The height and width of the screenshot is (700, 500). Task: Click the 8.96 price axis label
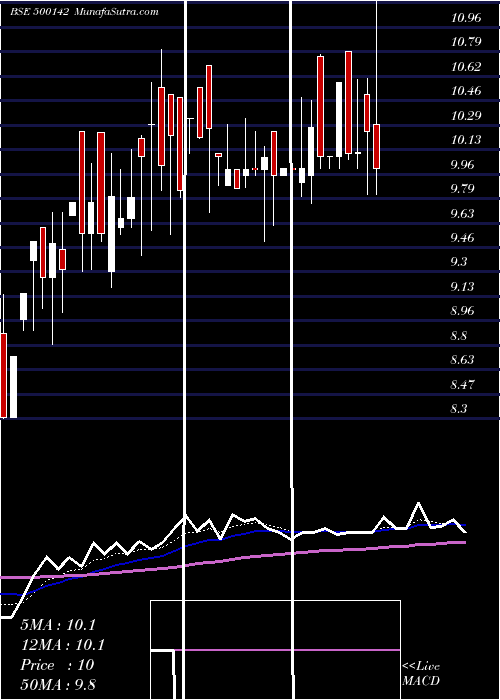pos(462,310)
